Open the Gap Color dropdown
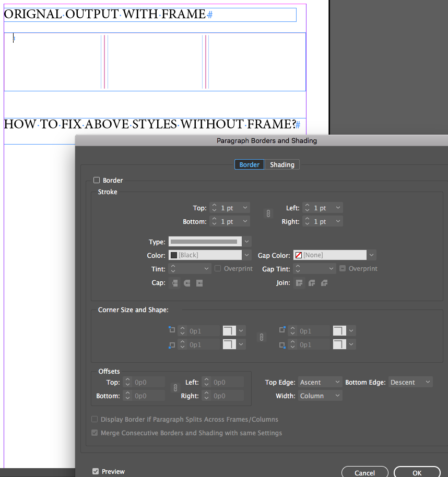 [371, 255]
